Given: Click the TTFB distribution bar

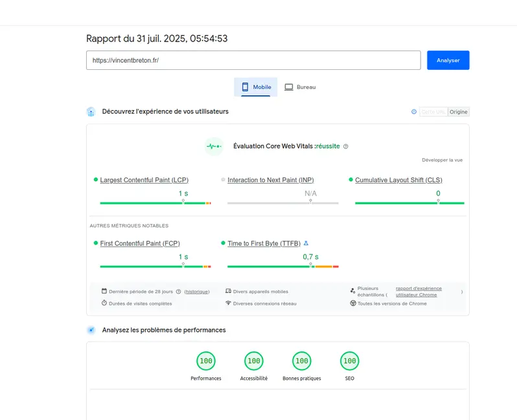Looking at the screenshot, I should [x=283, y=267].
